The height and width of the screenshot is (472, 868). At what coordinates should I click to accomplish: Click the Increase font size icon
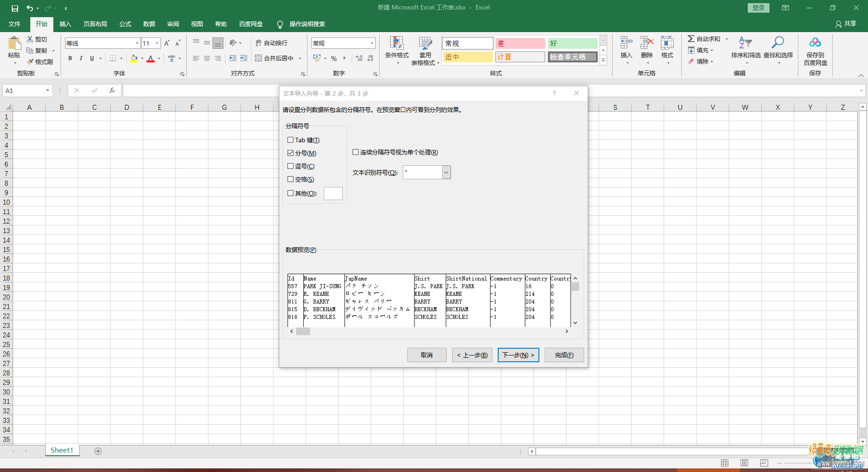(167, 43)
